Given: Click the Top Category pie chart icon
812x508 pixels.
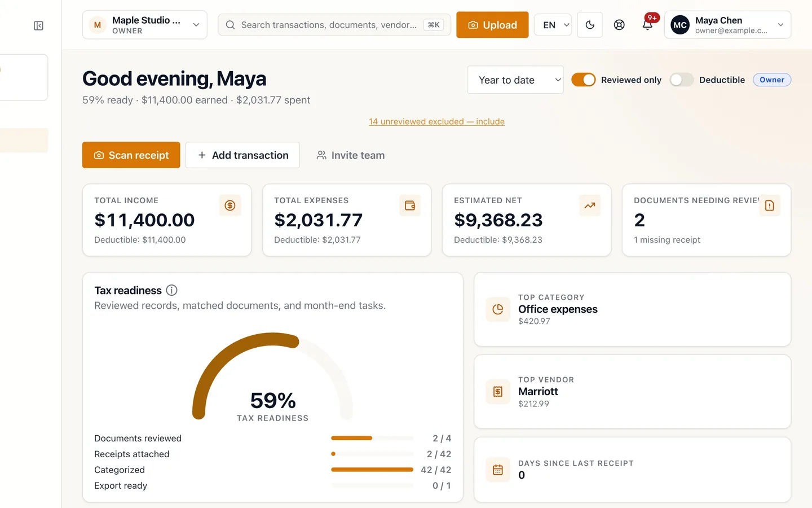Looking at the screenshot, I should click(x=498, y=309).
